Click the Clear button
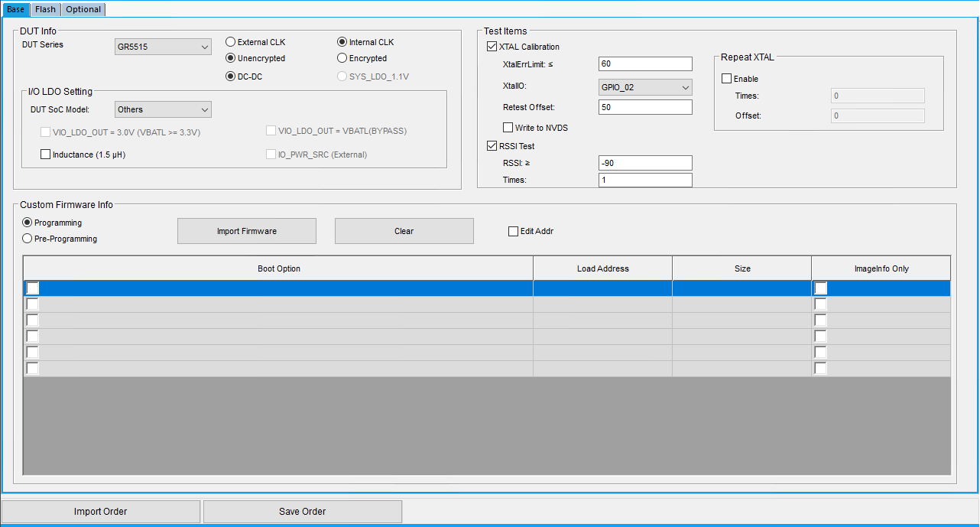Image resolution: width=980 pixels, height=527 pixels. point(404,230)
